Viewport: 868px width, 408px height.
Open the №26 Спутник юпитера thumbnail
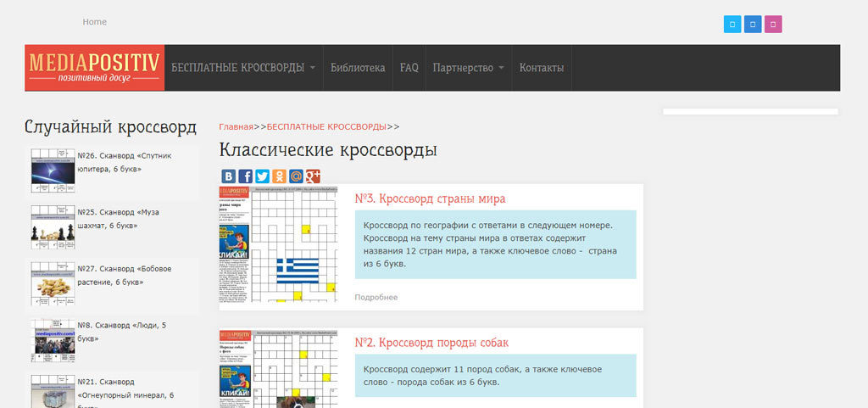coord(53,170)
